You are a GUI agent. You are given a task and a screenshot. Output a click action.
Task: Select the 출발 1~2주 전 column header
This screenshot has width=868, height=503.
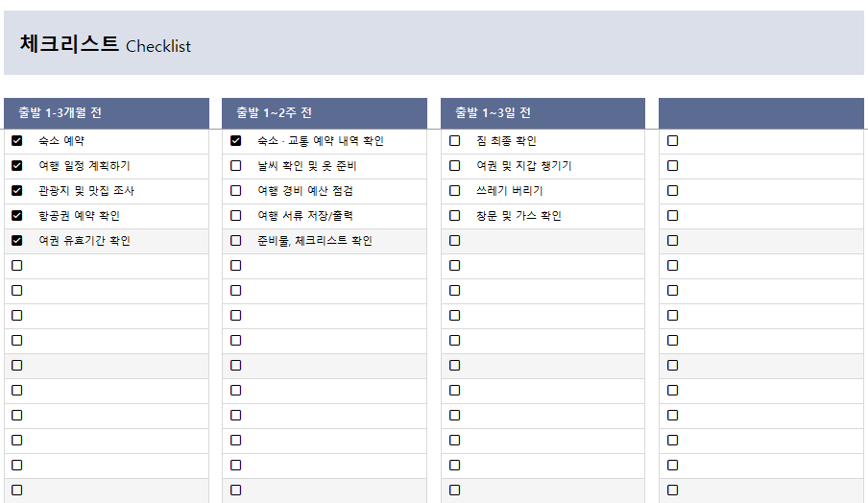[x=325, y=113]
